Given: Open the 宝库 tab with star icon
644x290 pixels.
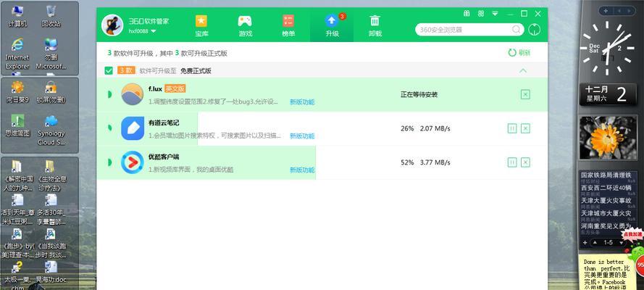Looking at the screenshot, I should (201, 26).
